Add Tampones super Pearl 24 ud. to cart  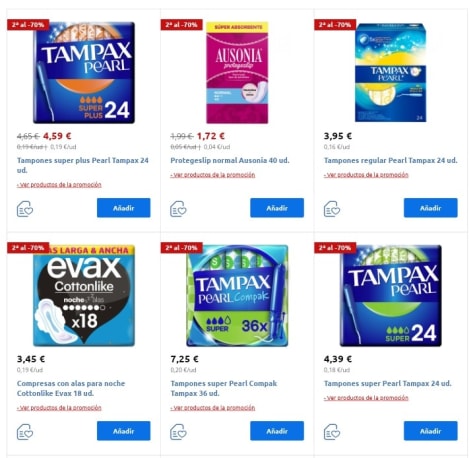coord(431,431)
